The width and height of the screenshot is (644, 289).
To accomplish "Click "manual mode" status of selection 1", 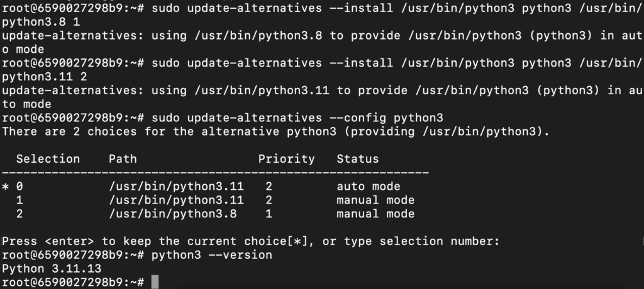I will point(375,200).
